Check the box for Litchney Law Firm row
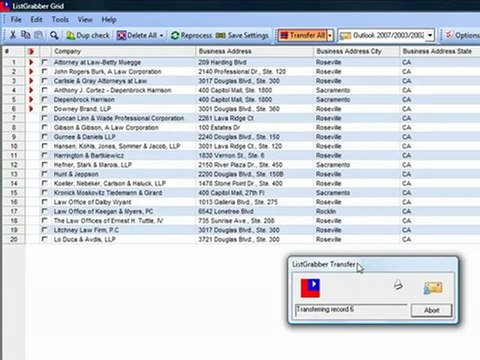Viewport: 480px width, 360px height. (x=45, y=230)
